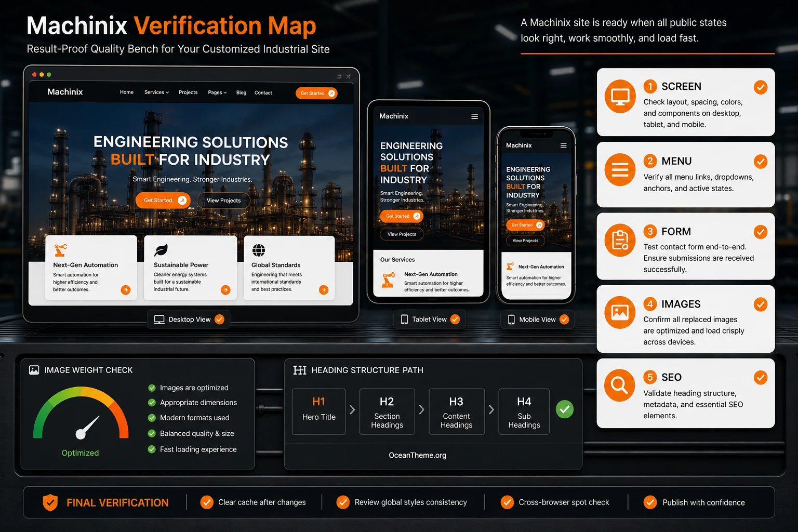Image resolution: width=798 pixels, height=532 pixels.
Task: Click the Optimized gauge needle
Action: coord(87,427)
